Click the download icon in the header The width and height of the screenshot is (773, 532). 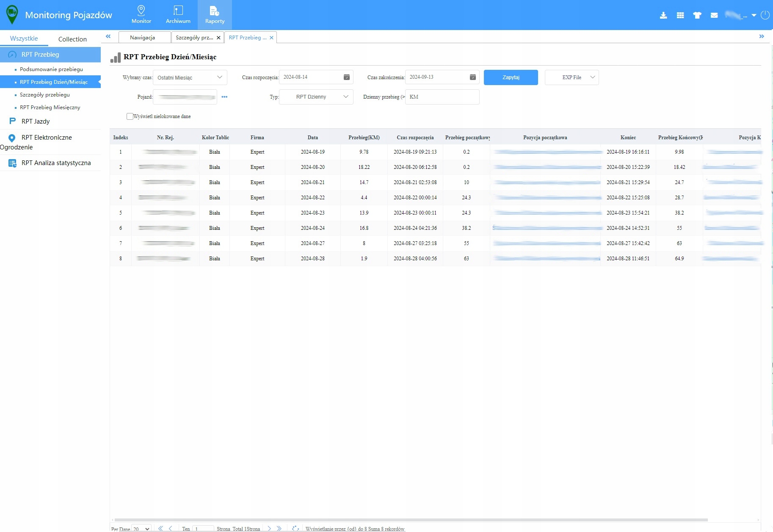coord(663,15)
